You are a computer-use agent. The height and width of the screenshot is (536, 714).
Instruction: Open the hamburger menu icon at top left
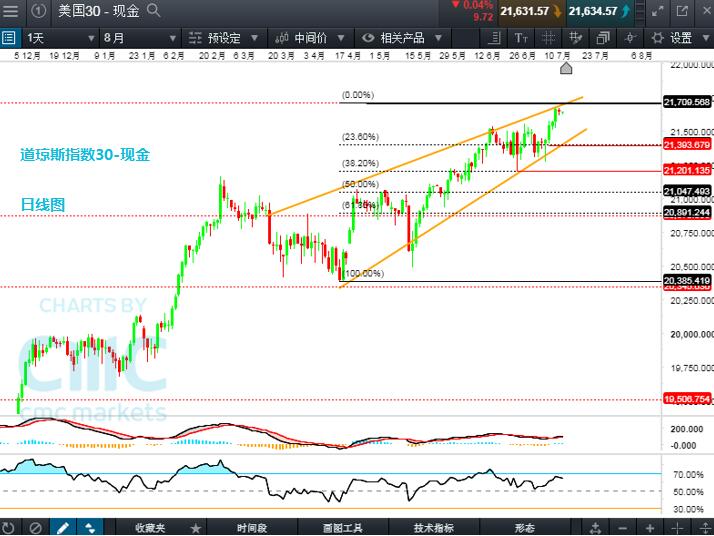coord(10,12)
